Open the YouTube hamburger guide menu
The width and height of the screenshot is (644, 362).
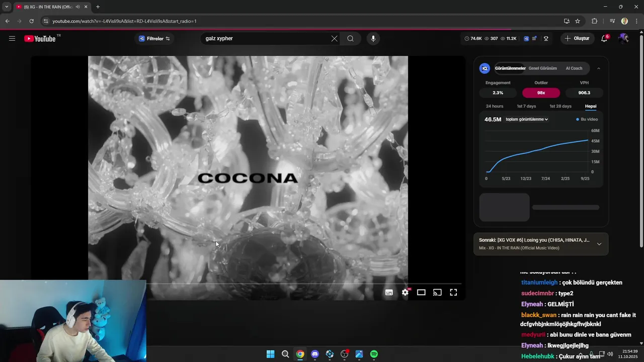point(12,38)
